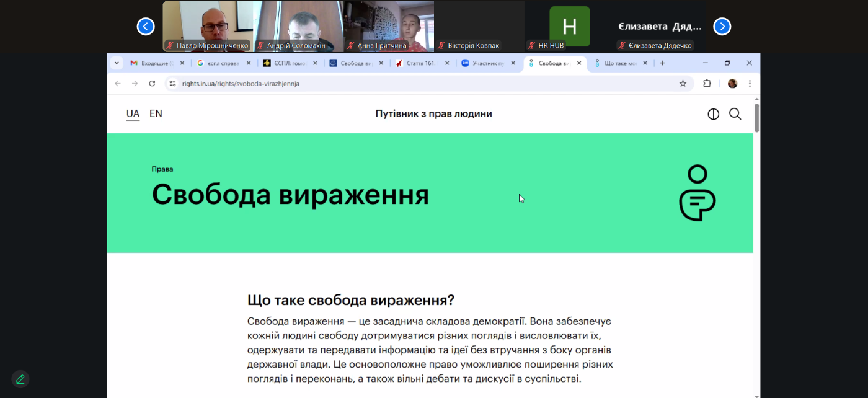This screenshot has width=868, height=398.
Task: Open the annotation pencil tool
Action: pos(20,379)
